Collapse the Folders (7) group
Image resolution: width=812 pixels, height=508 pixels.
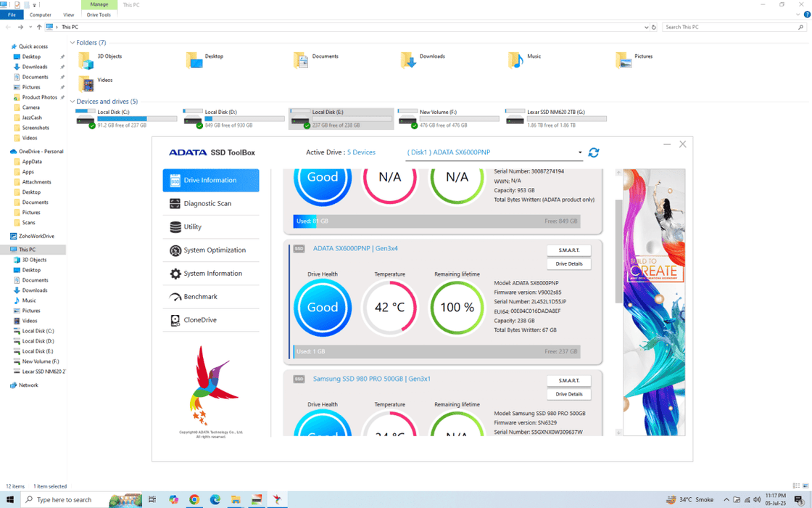click(x=72, y=43)
